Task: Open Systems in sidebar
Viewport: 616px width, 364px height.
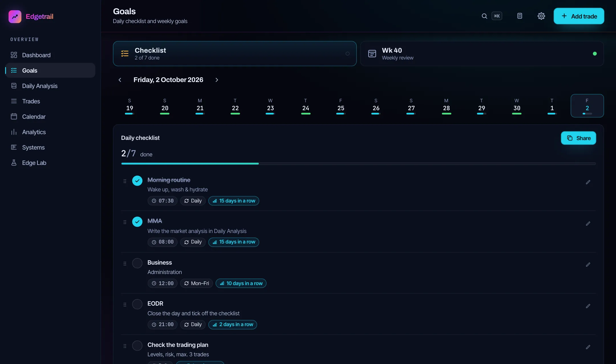Action: tap(50, 147)
